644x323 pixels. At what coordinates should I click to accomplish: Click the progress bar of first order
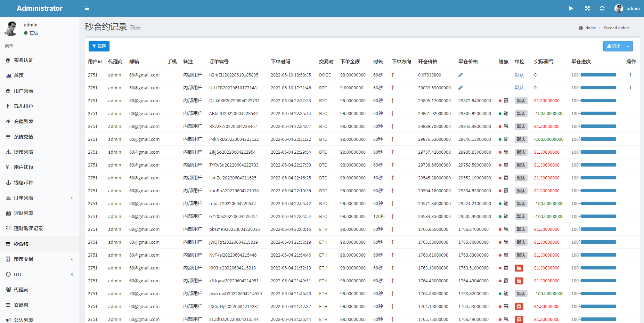tap(598, 75)
